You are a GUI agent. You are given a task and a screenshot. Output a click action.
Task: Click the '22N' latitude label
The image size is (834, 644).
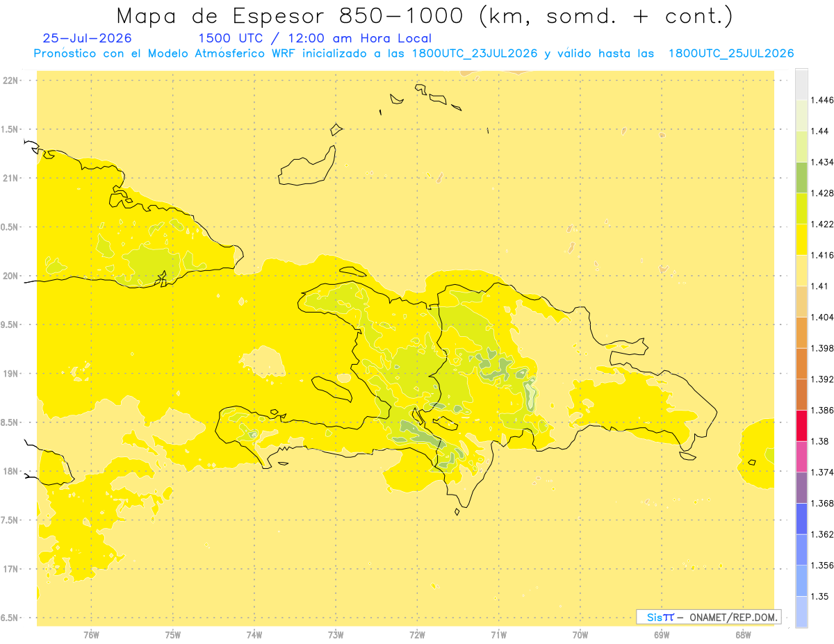coord(10,81)
